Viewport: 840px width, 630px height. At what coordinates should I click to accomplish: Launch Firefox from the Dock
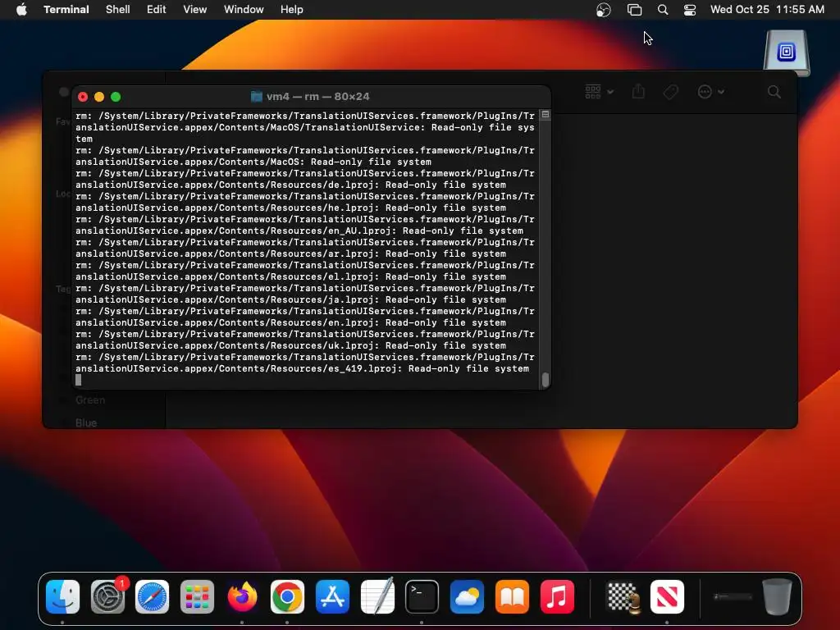click(242, 596)
